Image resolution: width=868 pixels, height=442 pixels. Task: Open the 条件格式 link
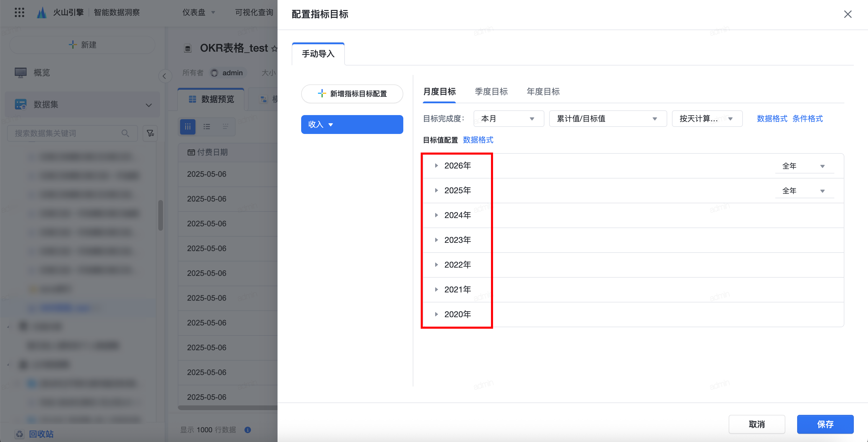coord(807,119)
